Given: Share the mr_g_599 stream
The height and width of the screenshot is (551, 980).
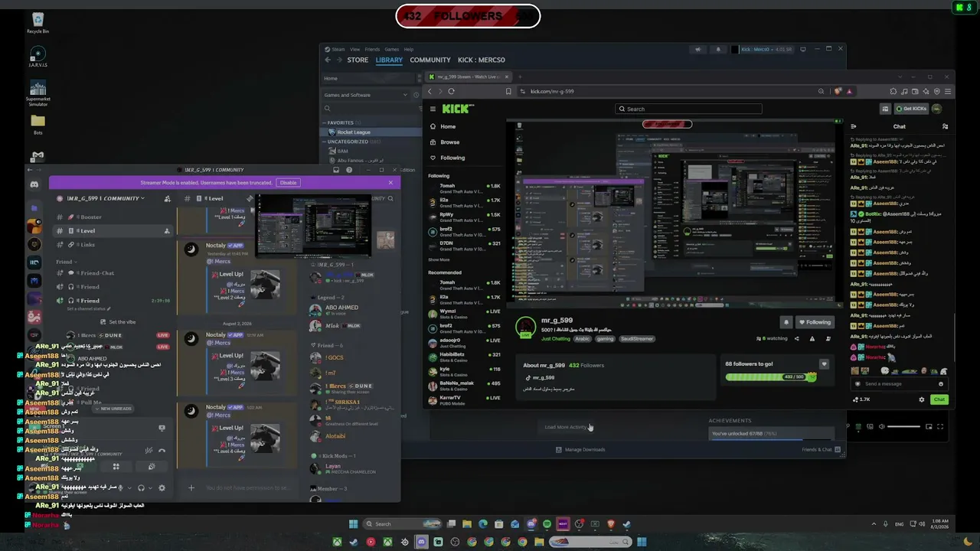Looking at the screenshot, I should 796,338.
